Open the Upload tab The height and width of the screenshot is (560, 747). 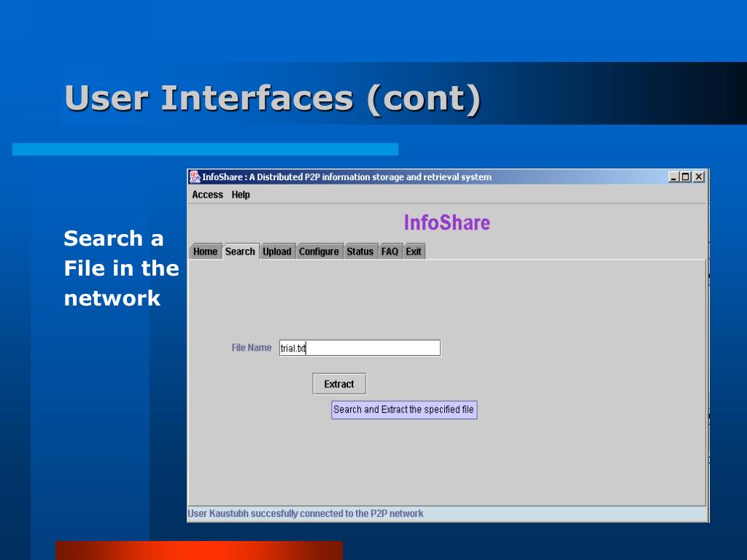point(276,252)
